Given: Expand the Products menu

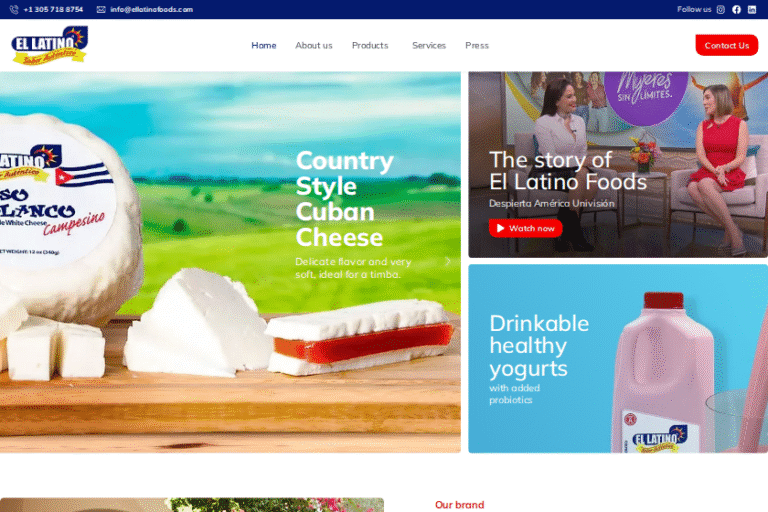Looking at the screenshot, I should pos(370,46).
